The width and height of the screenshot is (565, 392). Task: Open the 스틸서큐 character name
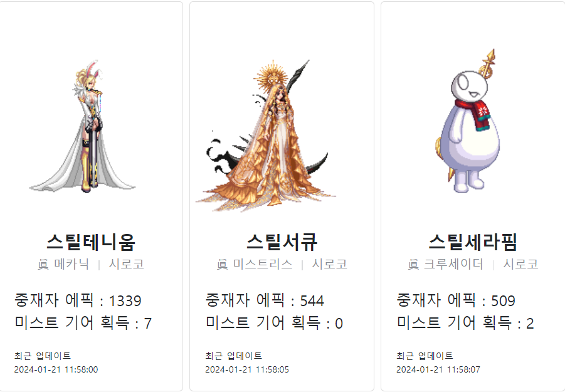[x=282, y=241]
